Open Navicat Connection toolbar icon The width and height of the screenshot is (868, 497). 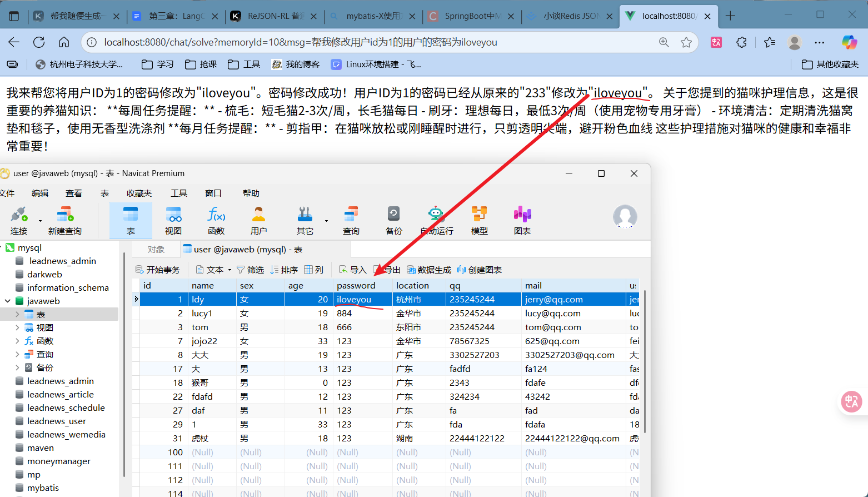(19, 221)
